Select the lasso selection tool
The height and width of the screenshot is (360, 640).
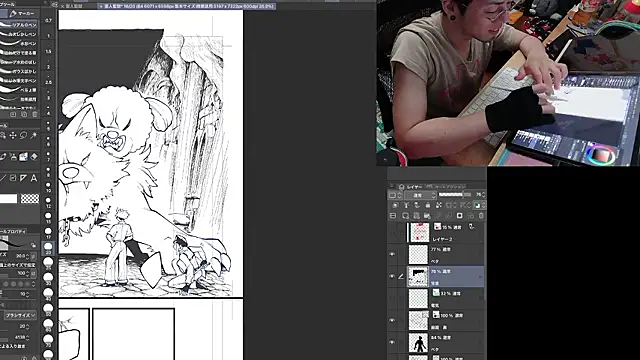pos(24,135)
